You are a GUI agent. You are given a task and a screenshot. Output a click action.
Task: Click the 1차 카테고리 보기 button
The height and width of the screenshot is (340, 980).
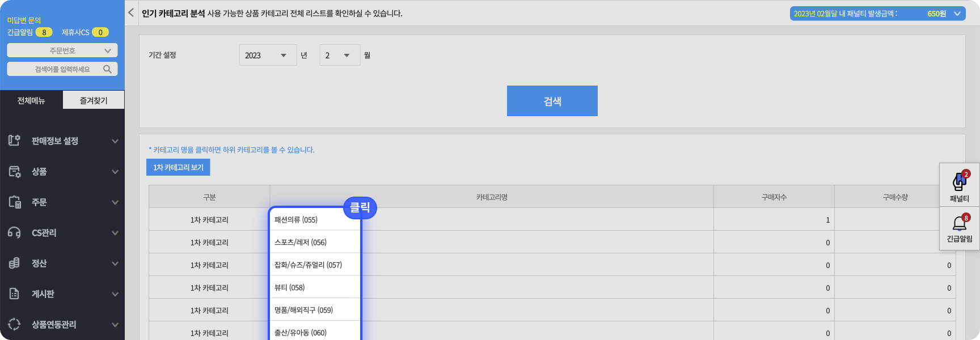point(178,167)
